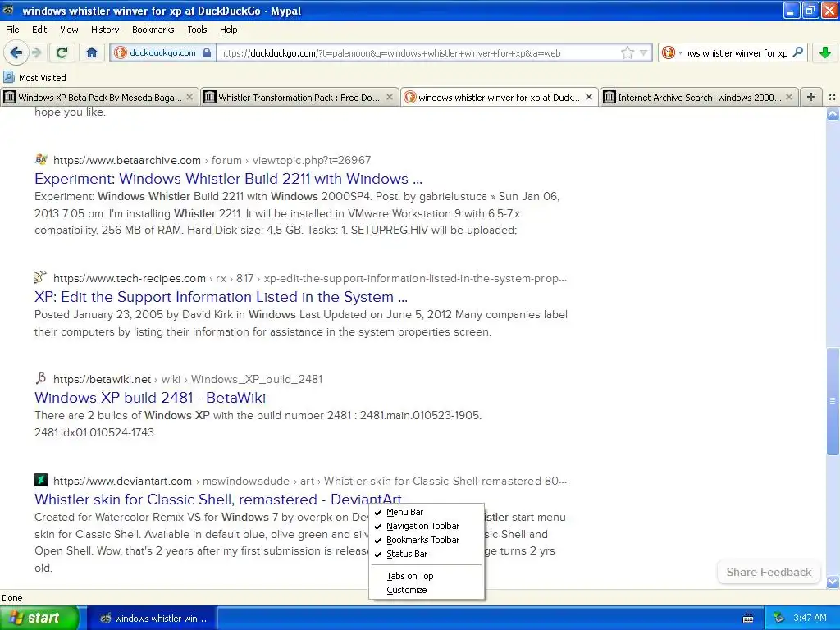
Task: Select Customize in the context menu
Action: 427,590
